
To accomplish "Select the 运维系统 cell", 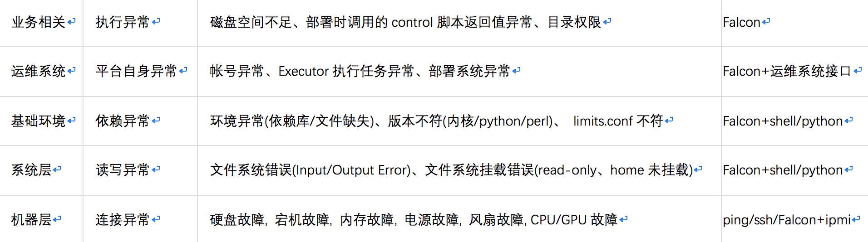I will (39, 71).
